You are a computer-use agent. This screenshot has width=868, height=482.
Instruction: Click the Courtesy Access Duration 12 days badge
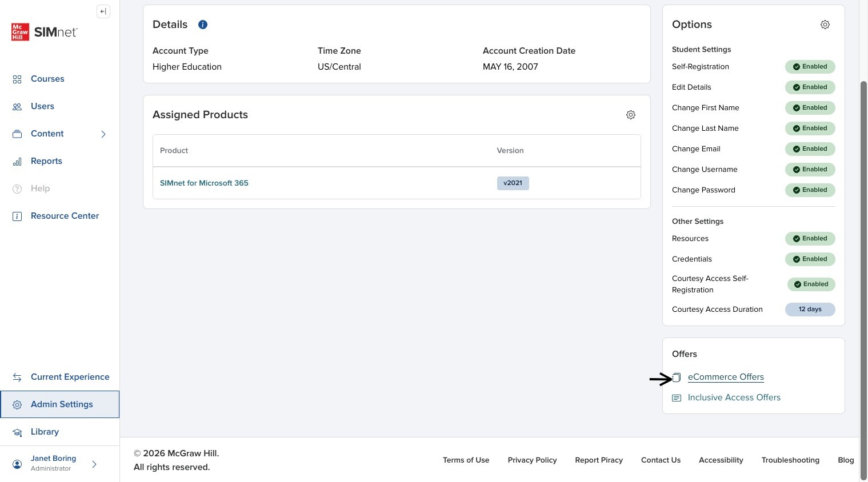pos(810,310)
